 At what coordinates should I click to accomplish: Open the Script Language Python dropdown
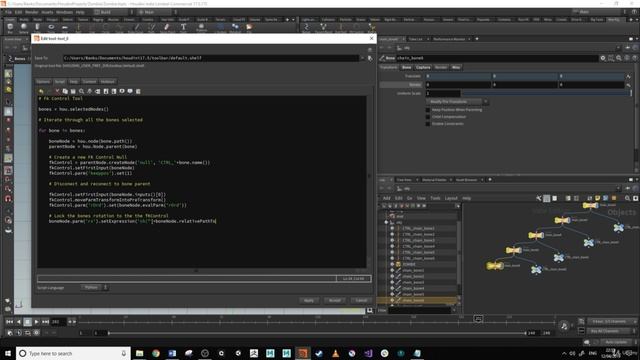click(x=94, y=287)
